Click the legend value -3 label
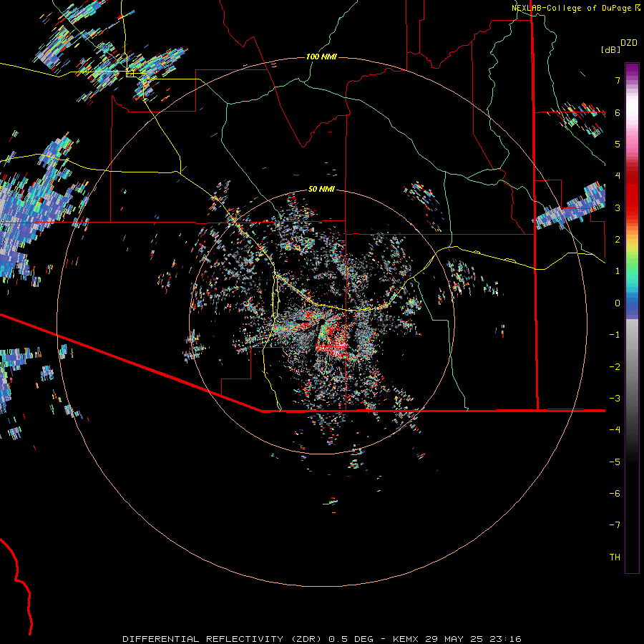Viewport: 644px width, 644px height. point(615,399)
